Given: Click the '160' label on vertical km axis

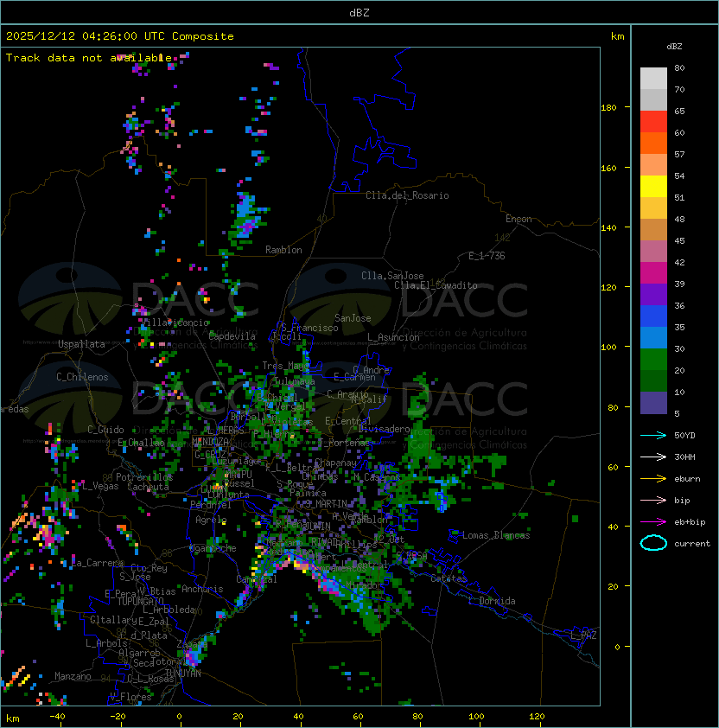Looking at the screenshot, I should [x=608, y=168].
